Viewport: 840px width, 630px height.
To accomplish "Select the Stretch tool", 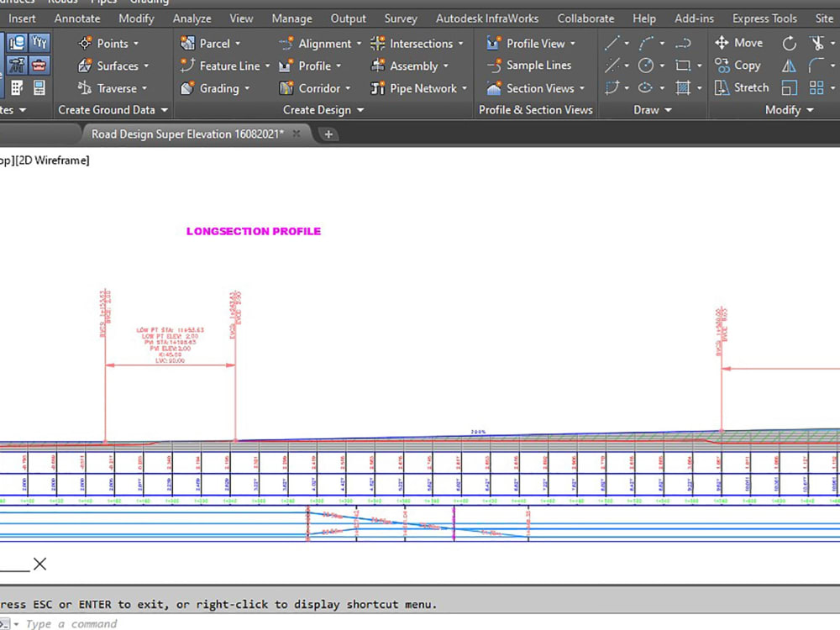I will (742, 87).
